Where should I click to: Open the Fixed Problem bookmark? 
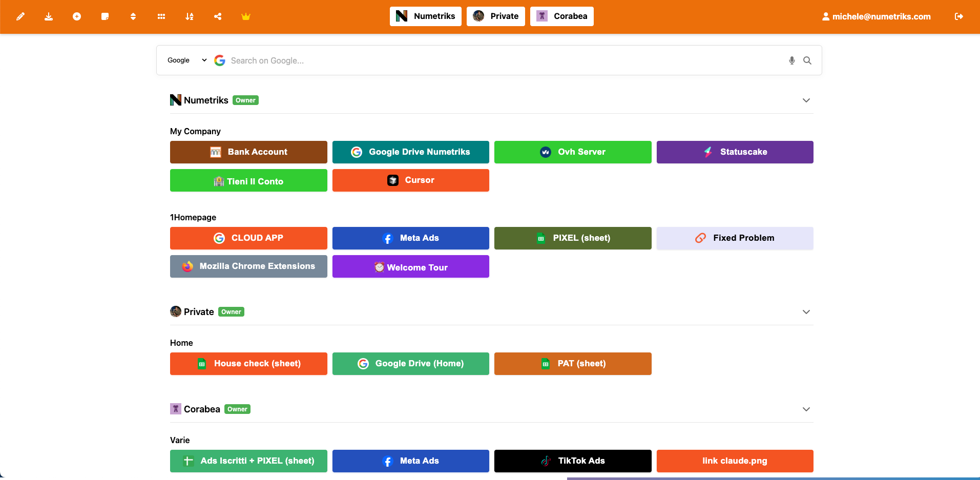(x=735, y=238)
